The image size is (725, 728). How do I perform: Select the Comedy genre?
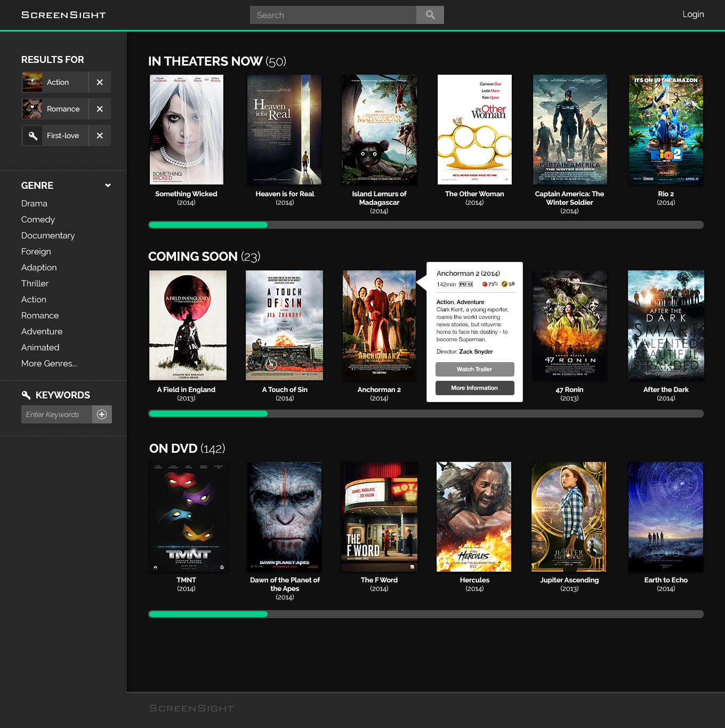[x=38, y=220]
